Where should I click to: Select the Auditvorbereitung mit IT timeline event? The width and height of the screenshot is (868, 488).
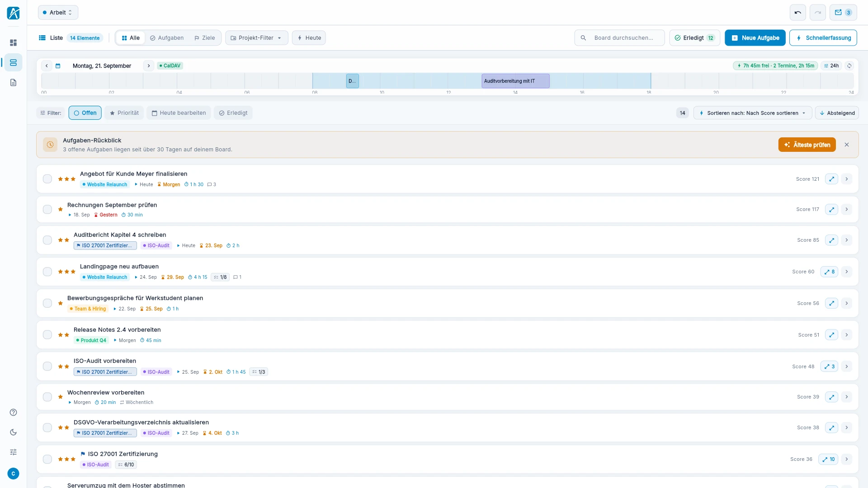coord(515,81)
